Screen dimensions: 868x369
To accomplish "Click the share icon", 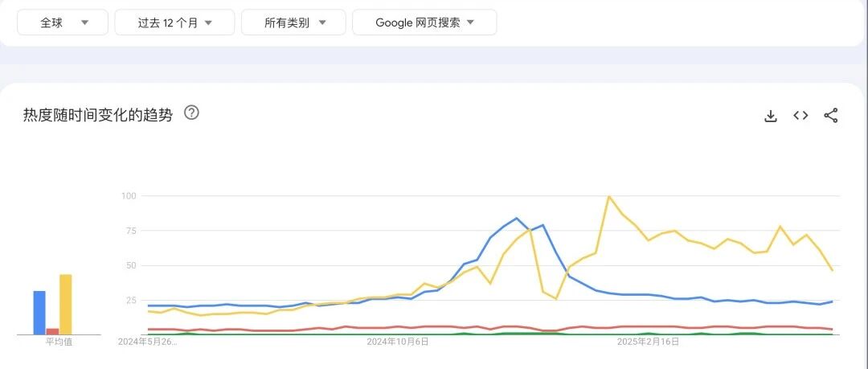I will [830, 115].
